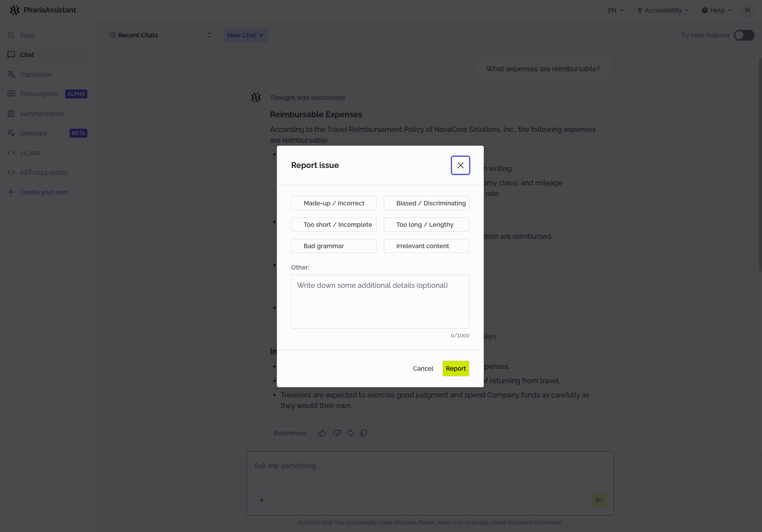Open the Apps section
This screenshot has width=762, height=532.
tap(27, 35)
